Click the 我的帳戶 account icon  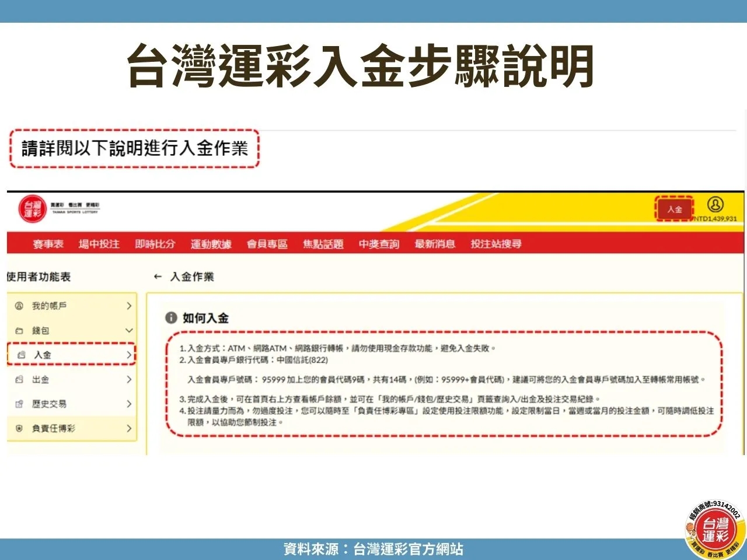coord(19,306)
